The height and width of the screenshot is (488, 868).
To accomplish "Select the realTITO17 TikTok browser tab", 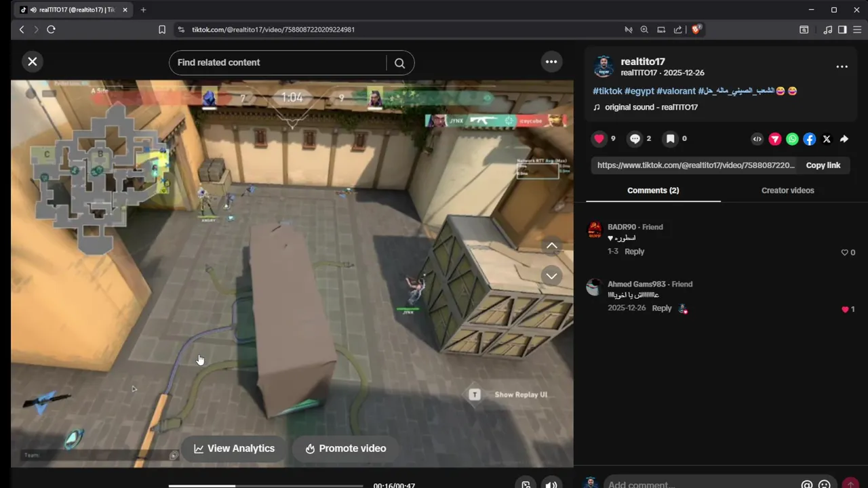I will pos(73,9).
